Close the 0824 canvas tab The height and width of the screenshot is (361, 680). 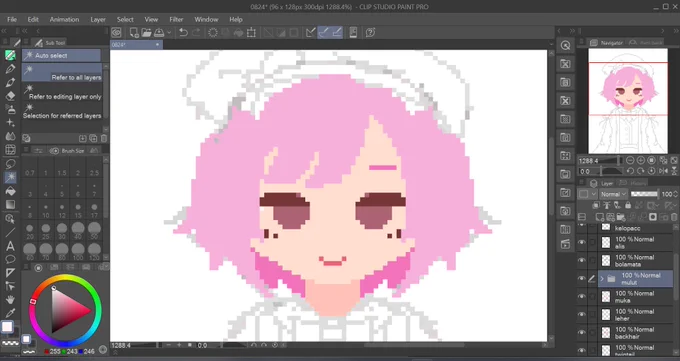(157, 44)
